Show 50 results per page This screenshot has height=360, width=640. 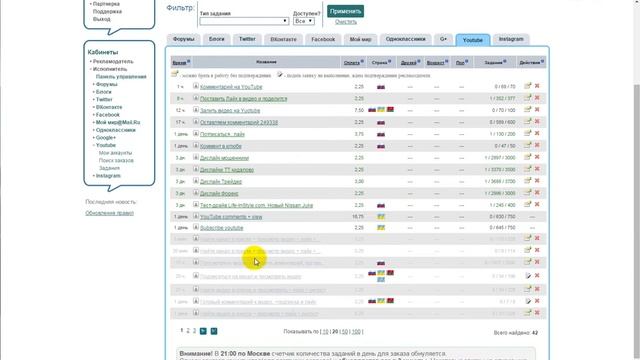pos(345,332)
